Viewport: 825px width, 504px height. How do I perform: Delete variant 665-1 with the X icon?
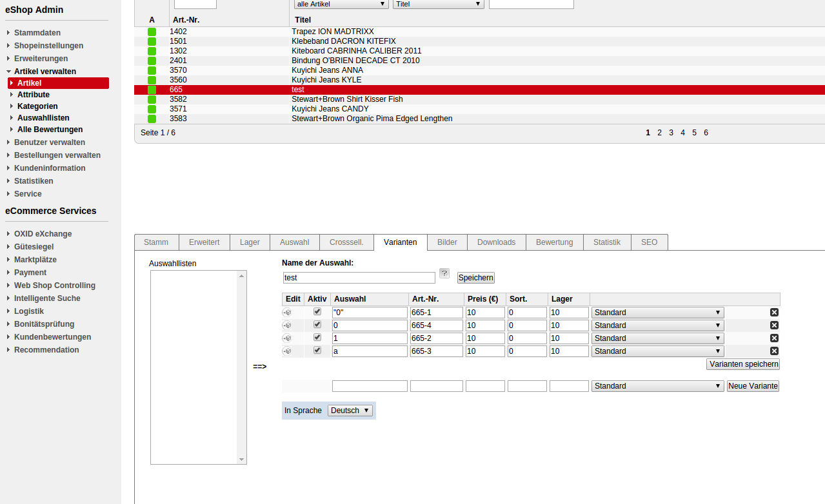(x=774, y=313)
